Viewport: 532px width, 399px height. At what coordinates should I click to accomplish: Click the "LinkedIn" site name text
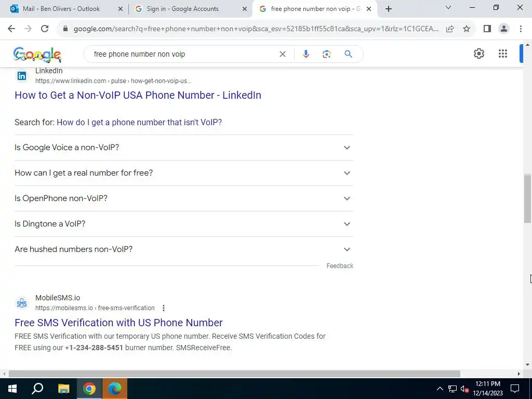49,71
